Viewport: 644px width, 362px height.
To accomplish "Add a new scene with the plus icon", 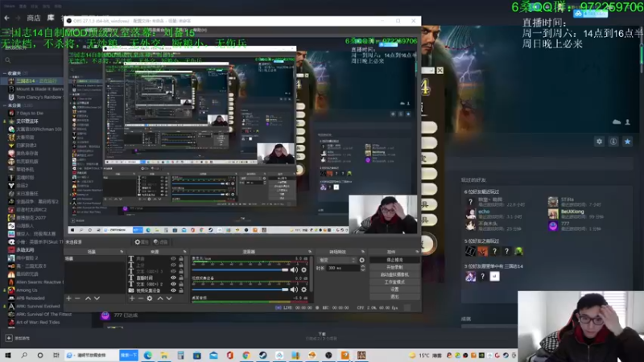I will pos(68,298).
